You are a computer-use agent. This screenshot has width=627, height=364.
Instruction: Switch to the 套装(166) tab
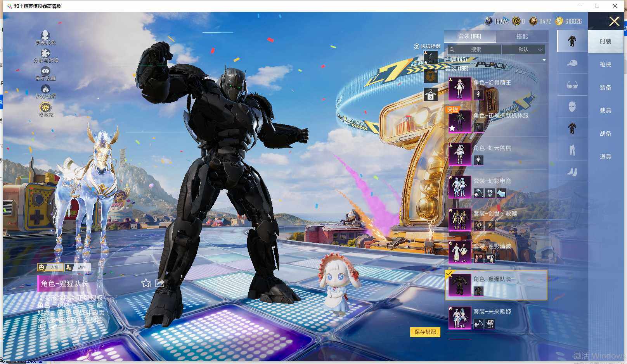[470, 36]
